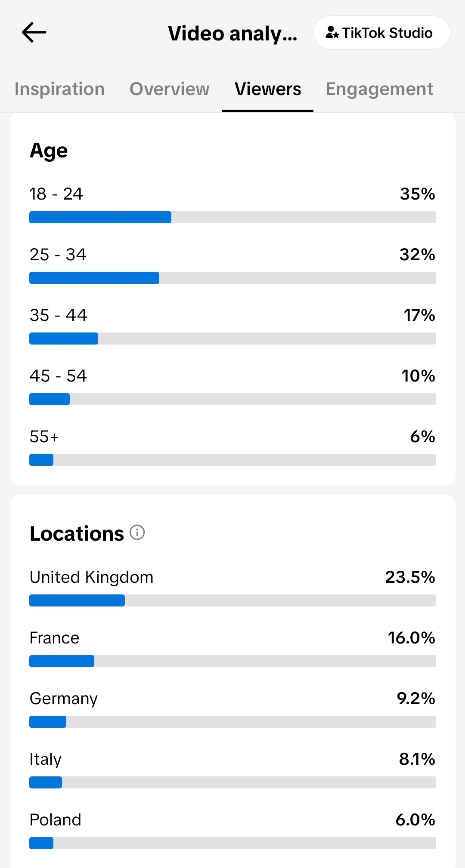Screen dimensions: 465x868
Task: Tap the back arrow icon
Action: [x=34, y=32]
